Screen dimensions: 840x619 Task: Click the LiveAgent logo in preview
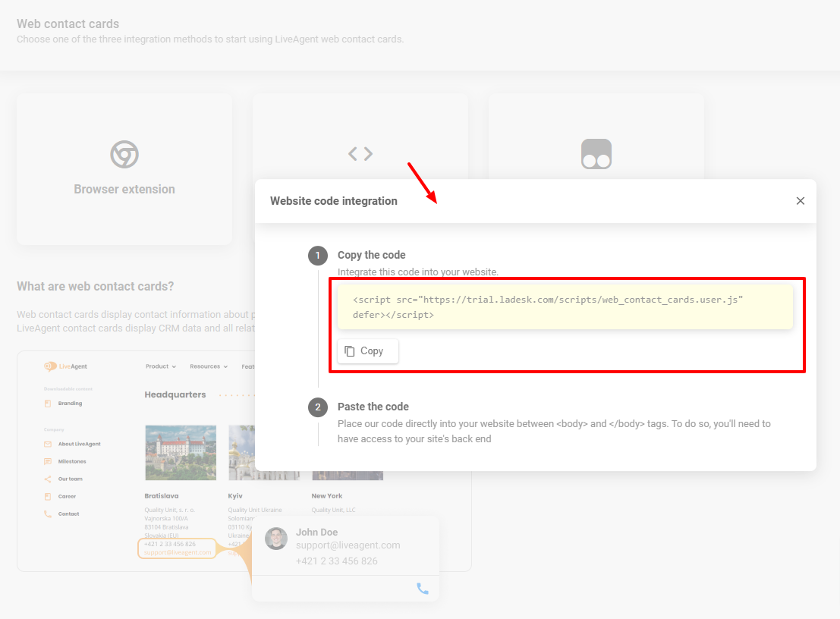coord(66,366)
